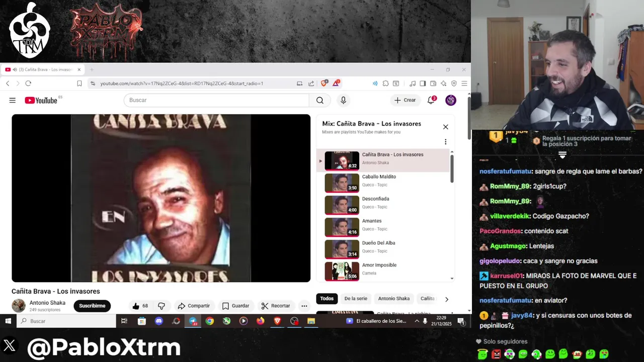
Task: Open a new browser tab
Action: point(92,69)
